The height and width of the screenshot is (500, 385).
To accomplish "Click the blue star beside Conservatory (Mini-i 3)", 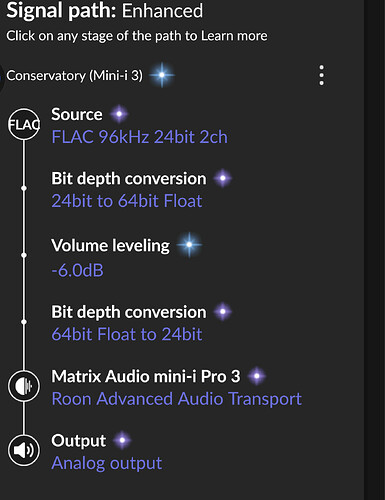I will pyautogui.click(x=162, y=75).
